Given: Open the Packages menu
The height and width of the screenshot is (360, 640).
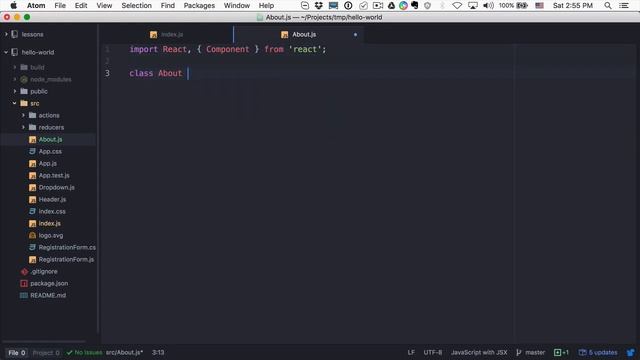Looking at the screenshot, I should tap(199, 5).
